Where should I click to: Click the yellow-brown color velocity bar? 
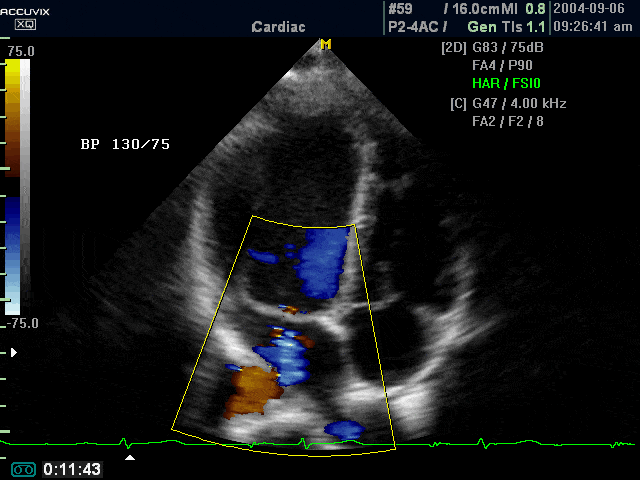point(12,118)
